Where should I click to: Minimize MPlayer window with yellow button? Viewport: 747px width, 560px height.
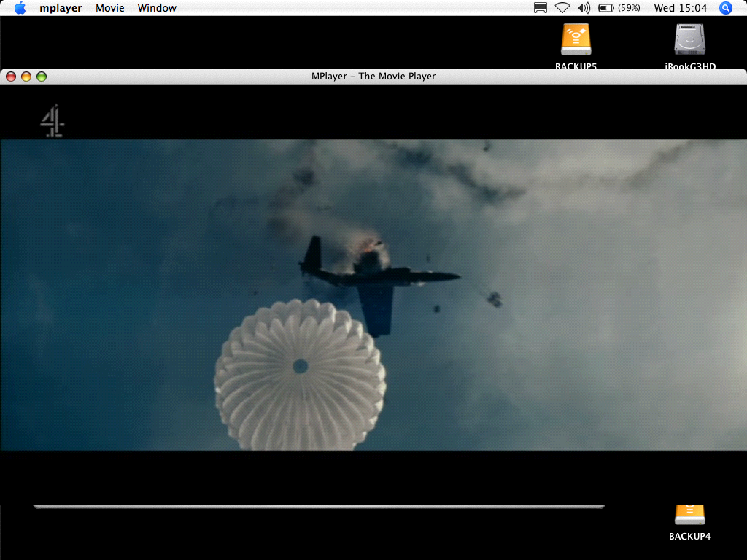click(x=26, y=76)
